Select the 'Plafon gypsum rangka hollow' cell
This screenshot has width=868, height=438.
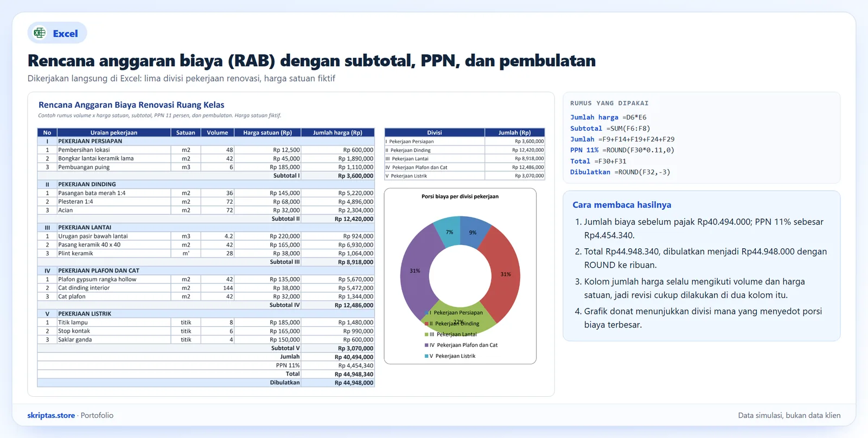pyautogui.click(x=114, y=279)
